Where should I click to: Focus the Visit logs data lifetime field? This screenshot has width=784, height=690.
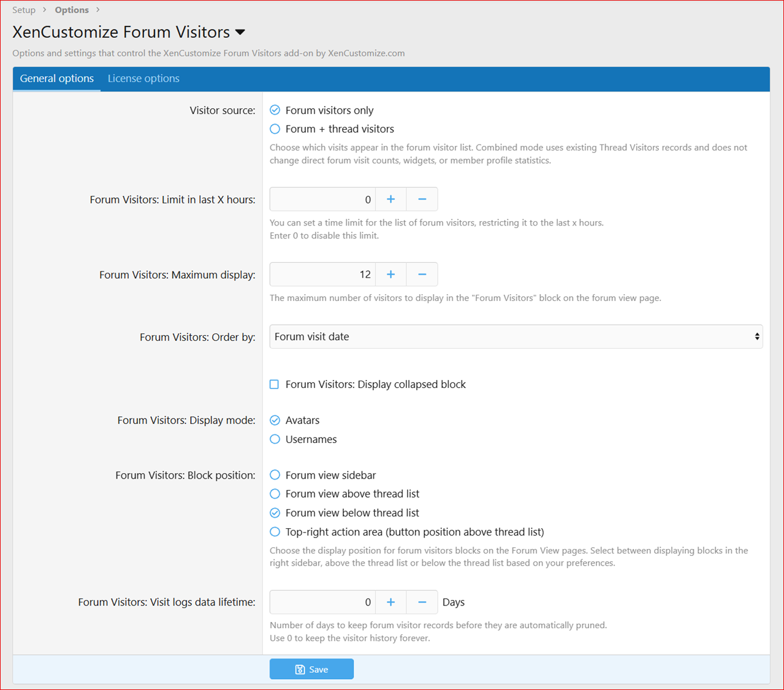click(x=322, y=602)
